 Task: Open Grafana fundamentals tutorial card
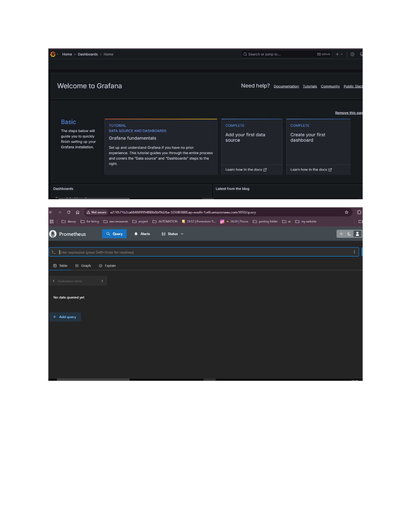161,147
